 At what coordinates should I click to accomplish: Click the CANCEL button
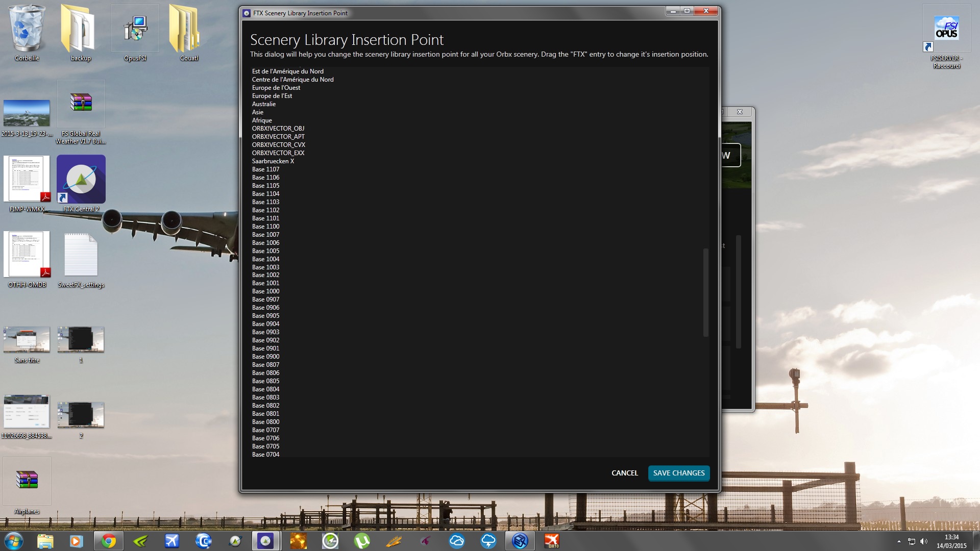tap(625, 473)
